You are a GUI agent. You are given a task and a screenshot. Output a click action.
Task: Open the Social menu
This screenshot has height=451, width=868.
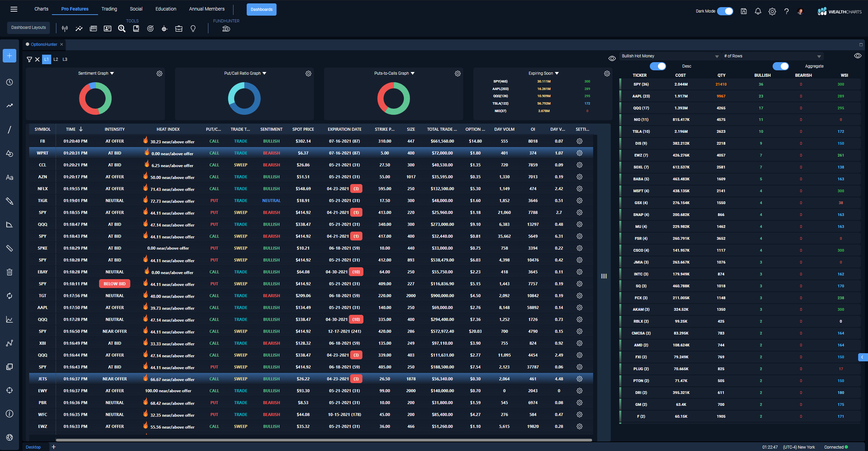(136, 9)
